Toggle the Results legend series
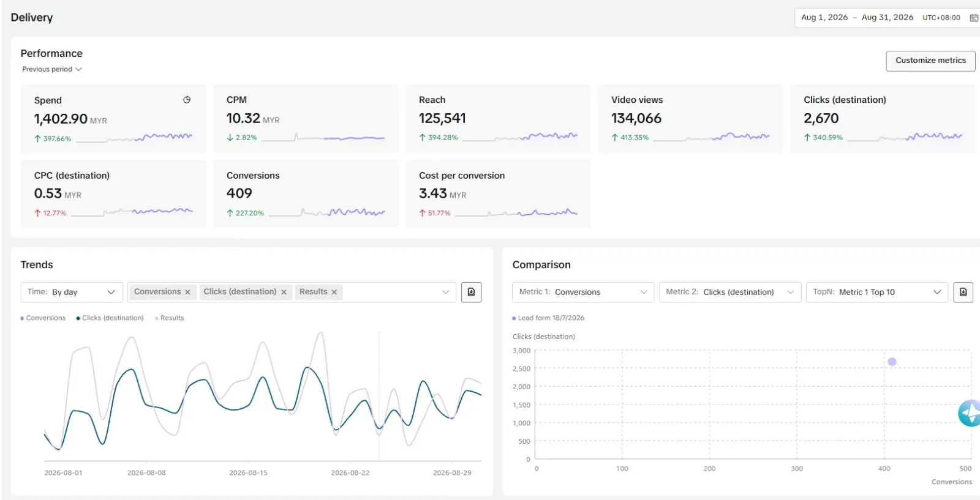Viewport: 980px width, 500px height. [170, 318]
